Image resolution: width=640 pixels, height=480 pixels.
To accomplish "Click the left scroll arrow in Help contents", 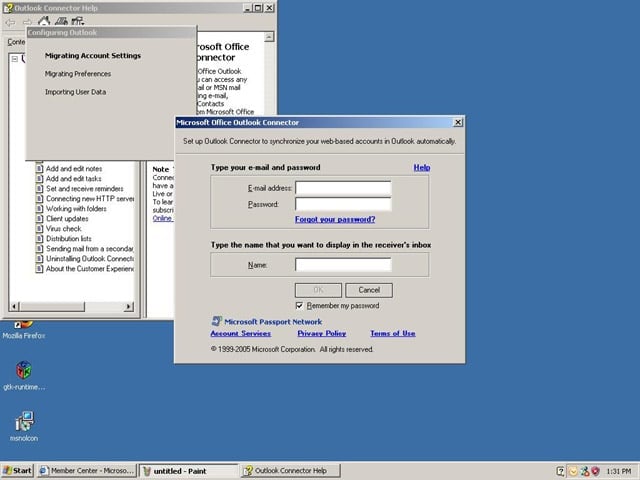I will tap(14, 306).
